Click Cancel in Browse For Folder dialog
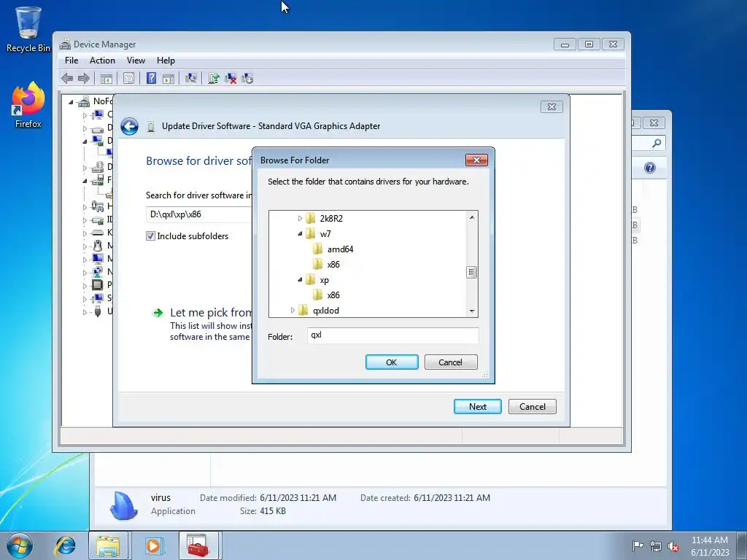This screenshot has height=560, width=747. (451, 362)
